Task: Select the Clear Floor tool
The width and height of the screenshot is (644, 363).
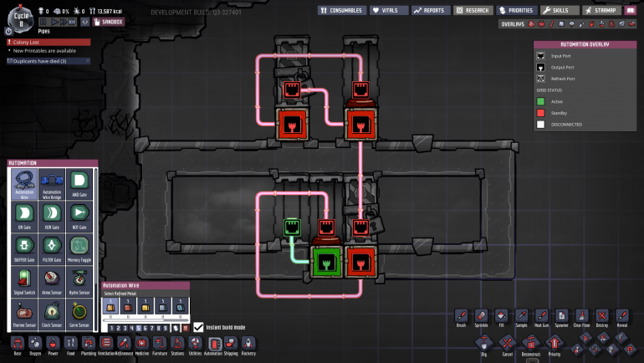Action: [581, 318]
